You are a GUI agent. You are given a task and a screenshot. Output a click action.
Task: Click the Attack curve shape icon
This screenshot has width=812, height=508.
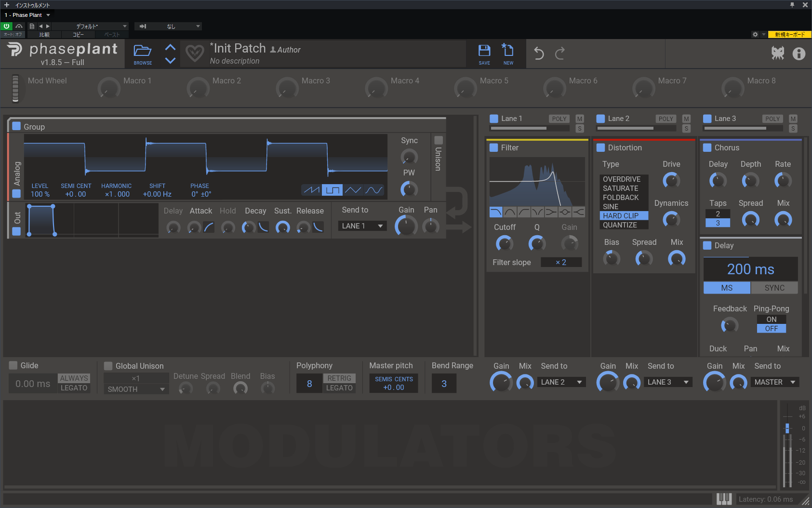click(x=209, y=227)
